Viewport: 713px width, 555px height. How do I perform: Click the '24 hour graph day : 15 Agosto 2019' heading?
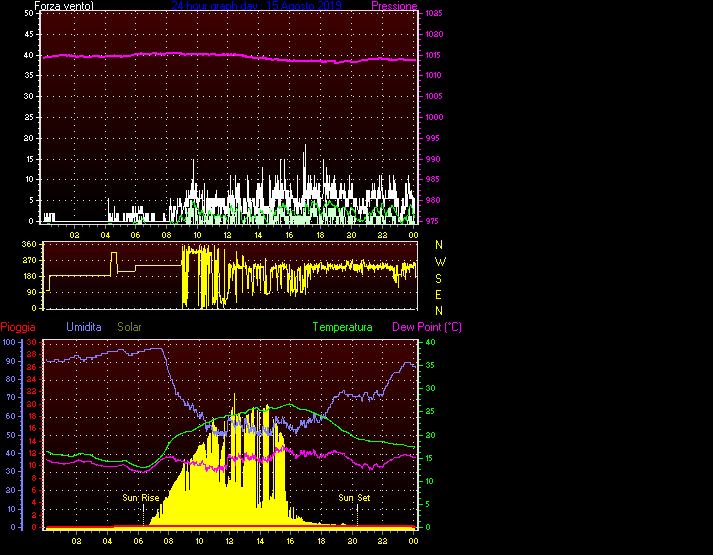pos(256,5)
